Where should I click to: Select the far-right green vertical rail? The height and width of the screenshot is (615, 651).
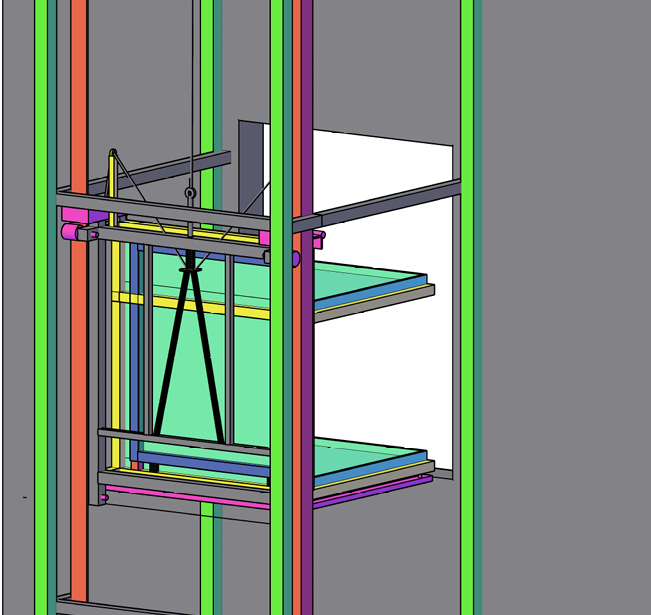click(x=467, y=400)
